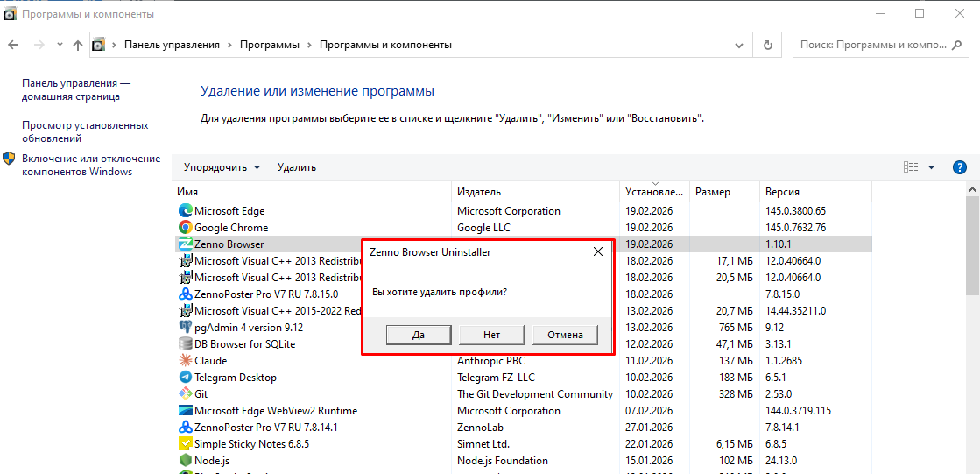Click version 144.0.3719.115 cell
Image resolution: width=980 pixels, height=474 pixels.
point(799,411)
